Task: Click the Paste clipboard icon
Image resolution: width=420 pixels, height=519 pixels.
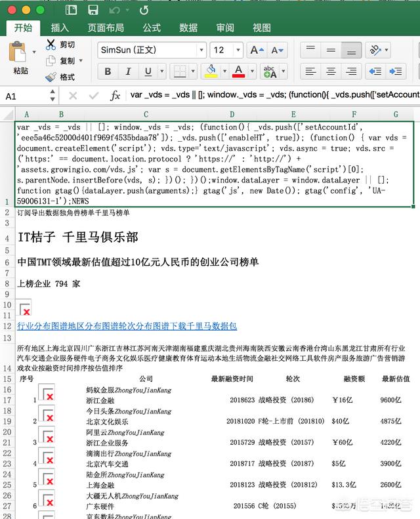Action: 17,52
